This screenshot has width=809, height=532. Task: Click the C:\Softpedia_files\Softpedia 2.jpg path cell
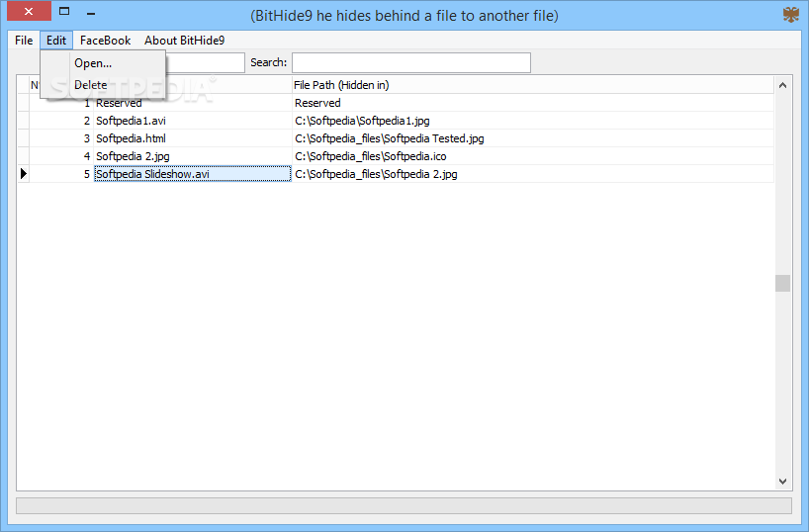click(x=532, y=174)
